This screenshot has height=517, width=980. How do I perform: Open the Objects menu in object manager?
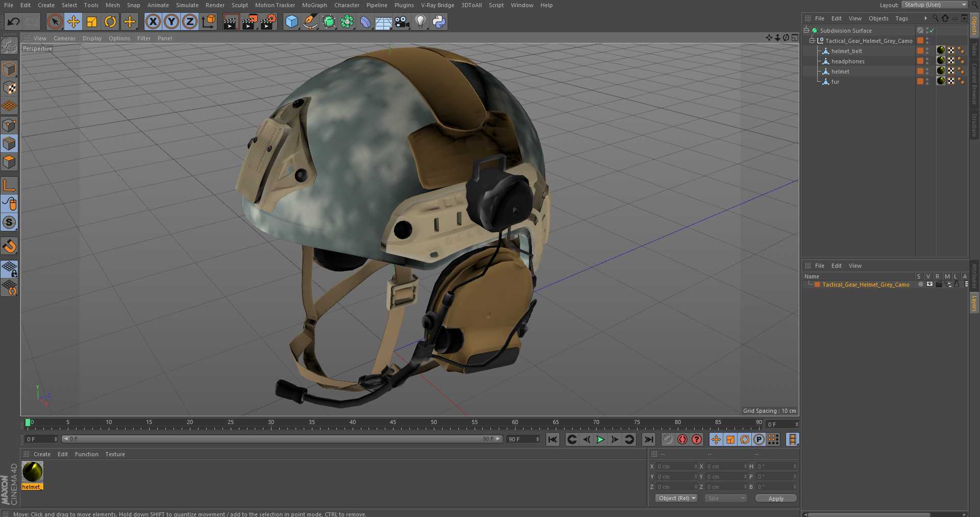878,18
